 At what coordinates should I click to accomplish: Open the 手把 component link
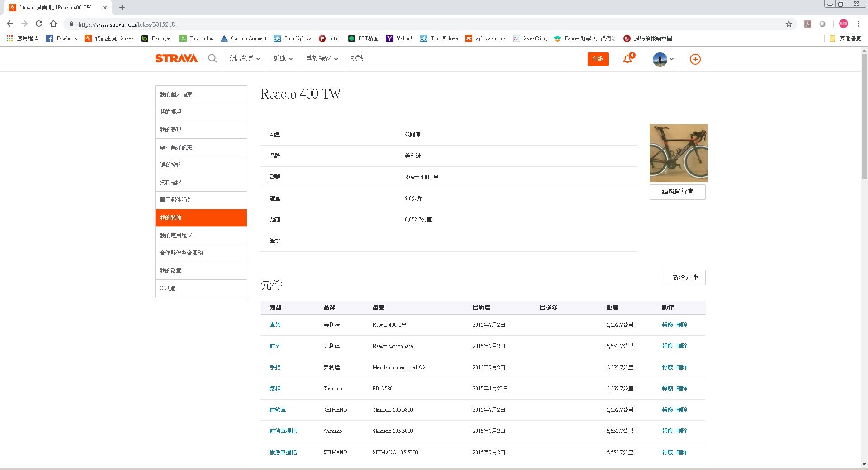(275, 367)
